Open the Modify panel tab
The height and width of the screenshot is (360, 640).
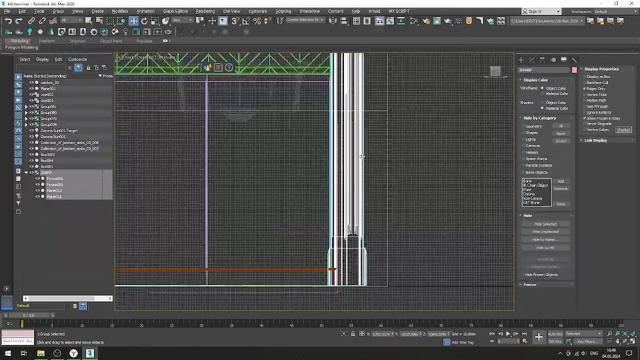tap(531, 60)
